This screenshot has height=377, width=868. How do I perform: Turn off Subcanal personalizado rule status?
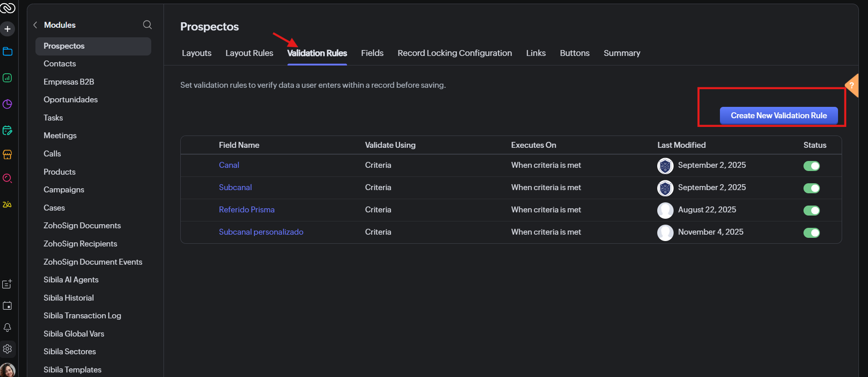(811, 233)
